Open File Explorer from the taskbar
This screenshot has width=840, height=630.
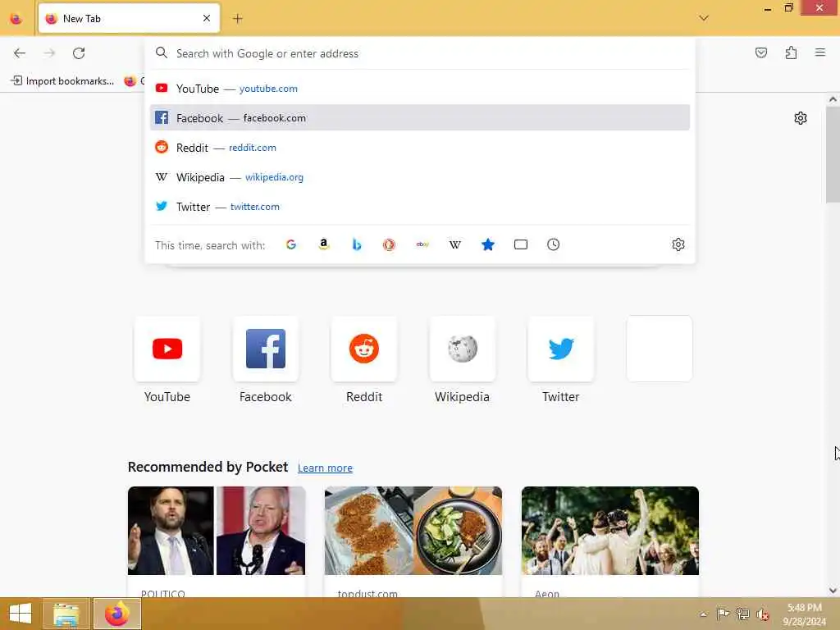click(x=66, y=614)
